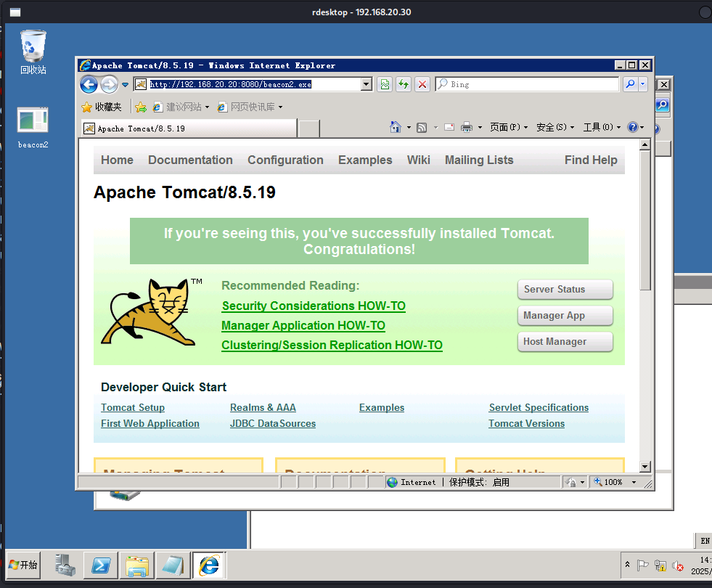The width and height of the screenshot is (712, 588).
Task: Click the page scrollbar up arrow
Action: 645,145
